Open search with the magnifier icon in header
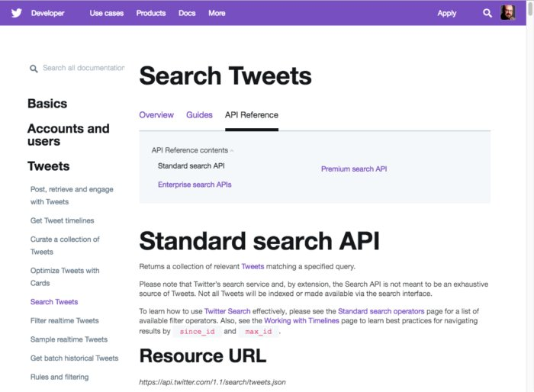 point(487,13)
